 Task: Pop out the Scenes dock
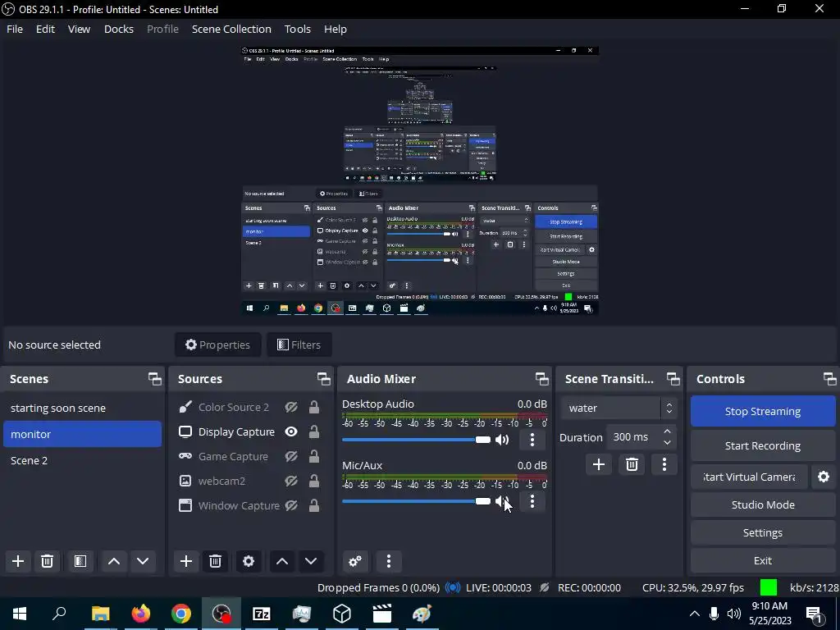[155, 379]
